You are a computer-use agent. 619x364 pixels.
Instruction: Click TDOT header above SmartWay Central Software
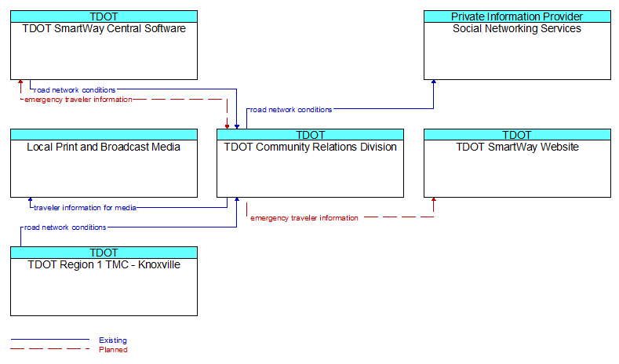(104, 16)
